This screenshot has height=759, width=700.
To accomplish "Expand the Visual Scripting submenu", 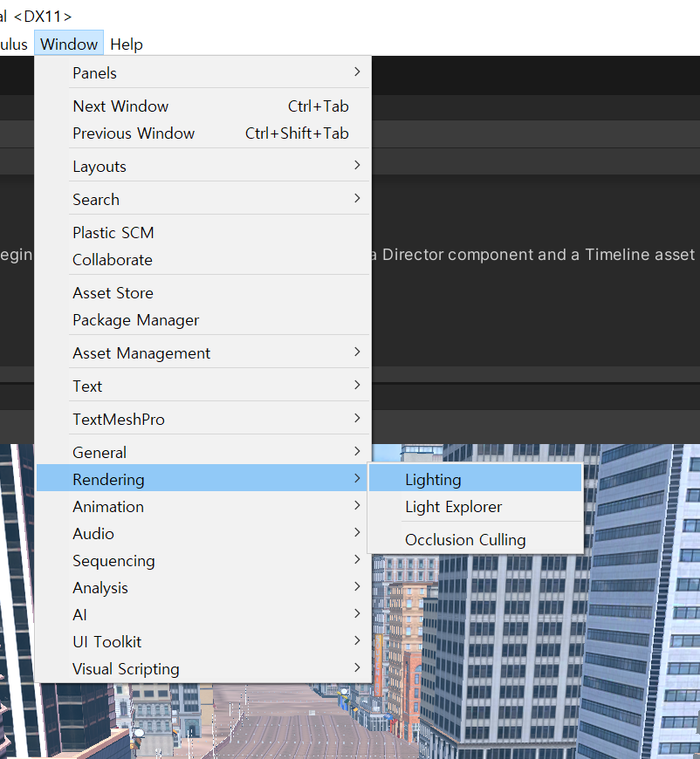I will (x=203, y=669).
